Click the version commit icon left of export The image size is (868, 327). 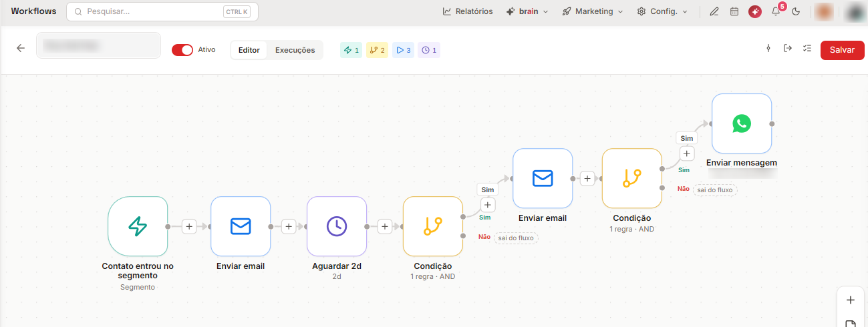pyautogui.click(x=768, y=49)
